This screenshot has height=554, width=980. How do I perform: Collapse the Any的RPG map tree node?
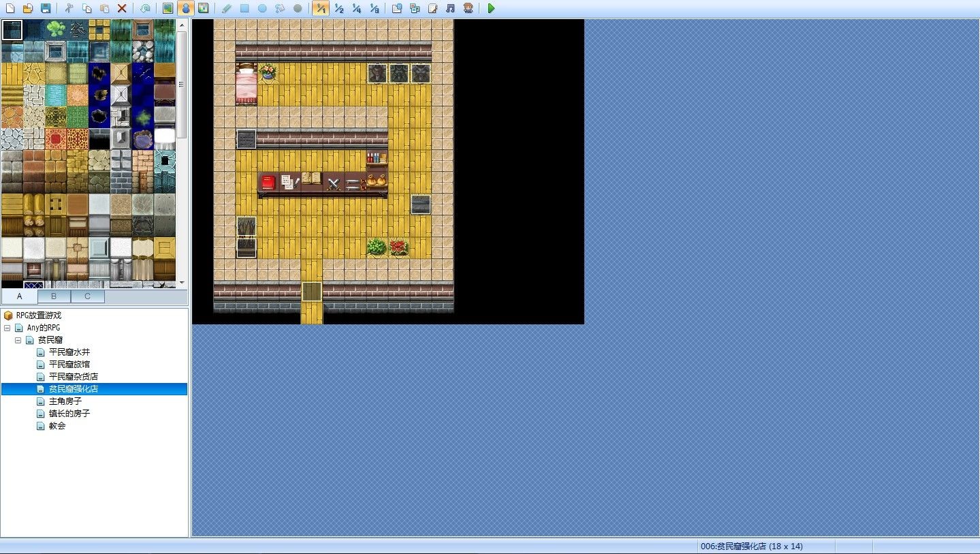click(7, 328)
